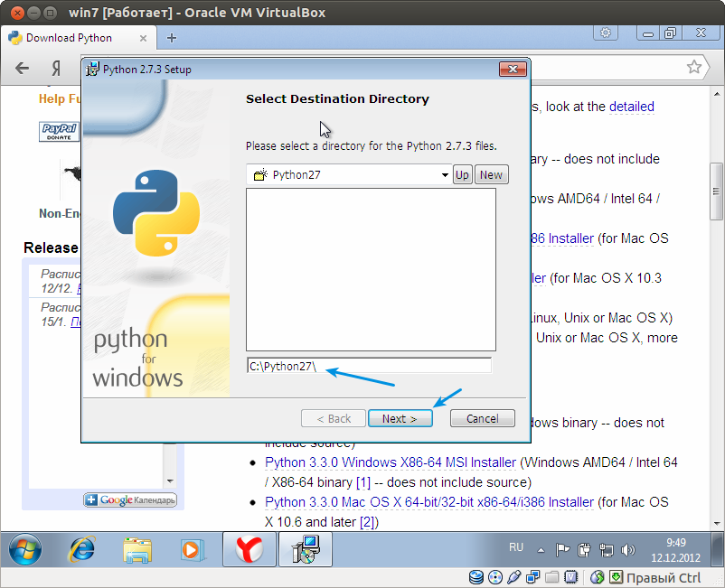Open Windows Explorer from taskbar
Image resolution: width=725 pixels, height=588 pixels.
137,550
